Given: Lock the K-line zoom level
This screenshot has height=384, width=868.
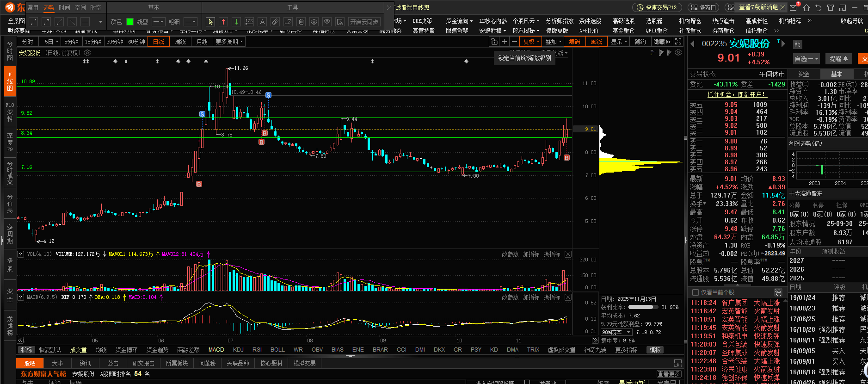Looking at the screenshot, I should (494, 42).
